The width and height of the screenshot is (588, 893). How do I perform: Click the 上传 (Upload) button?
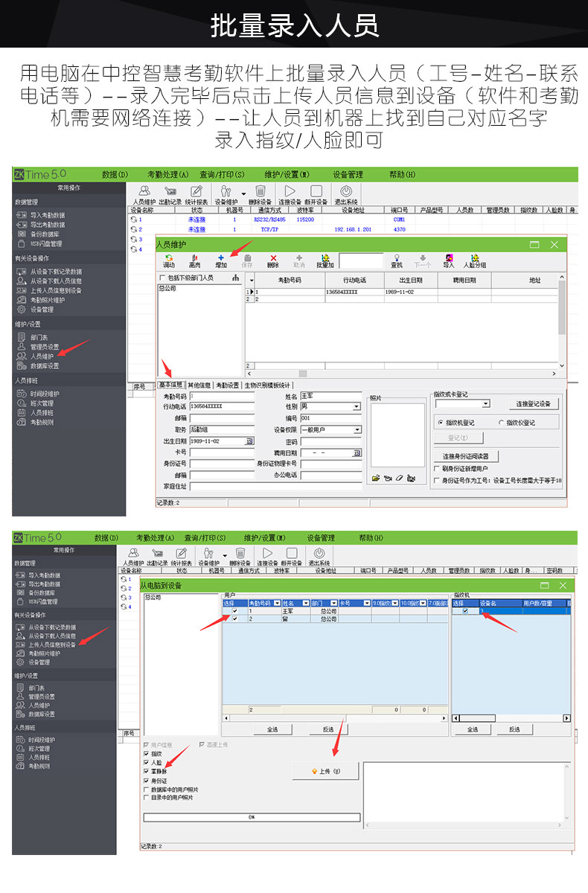[x=325, y=772]
